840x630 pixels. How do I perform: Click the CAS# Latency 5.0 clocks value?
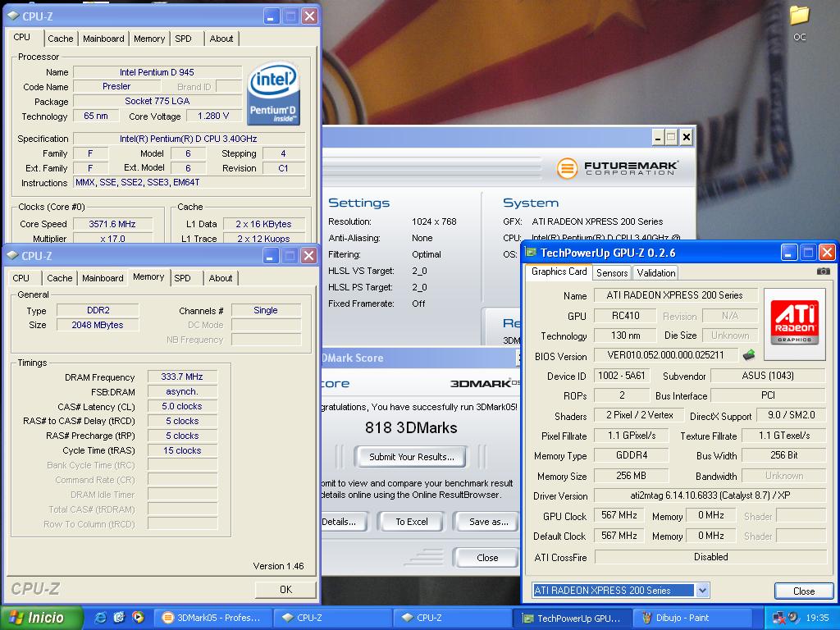point(182,406)
